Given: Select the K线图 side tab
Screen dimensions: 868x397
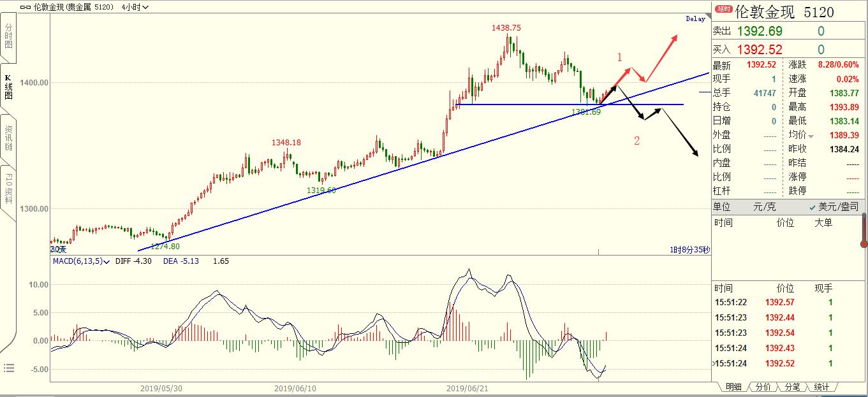Looking at the screenshot, I should (9, 87).
